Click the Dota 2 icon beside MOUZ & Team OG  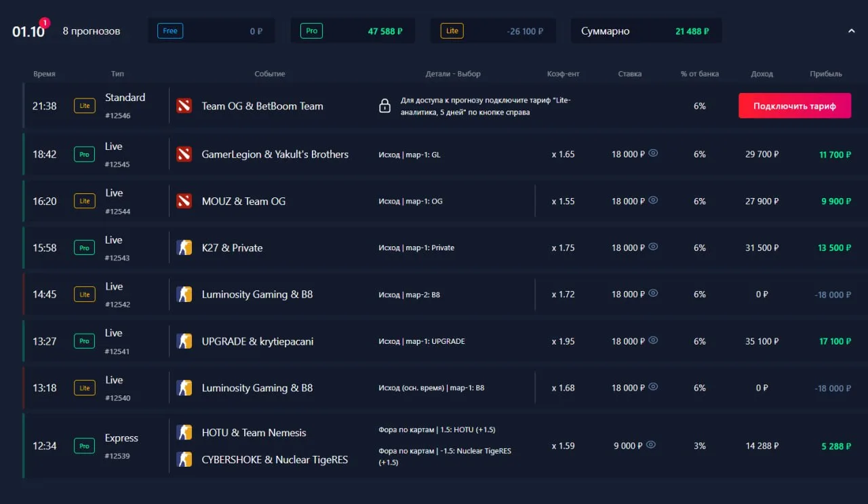point(184,201)
